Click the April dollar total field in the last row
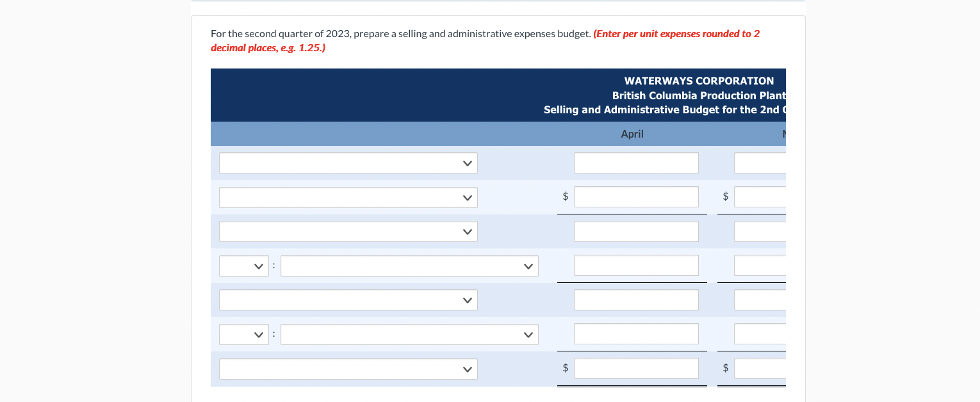The height and width of the screenshot is (402, 980). point(636,368)
